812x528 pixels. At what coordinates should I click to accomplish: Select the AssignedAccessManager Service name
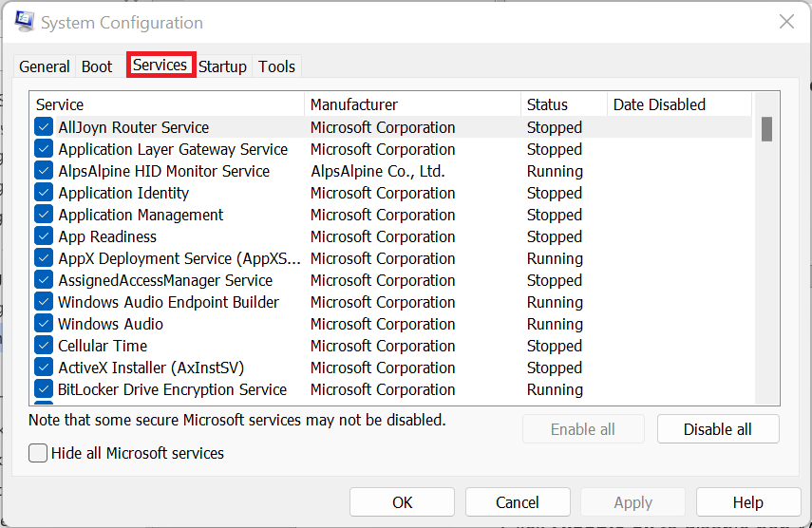(x=165, y=280)
